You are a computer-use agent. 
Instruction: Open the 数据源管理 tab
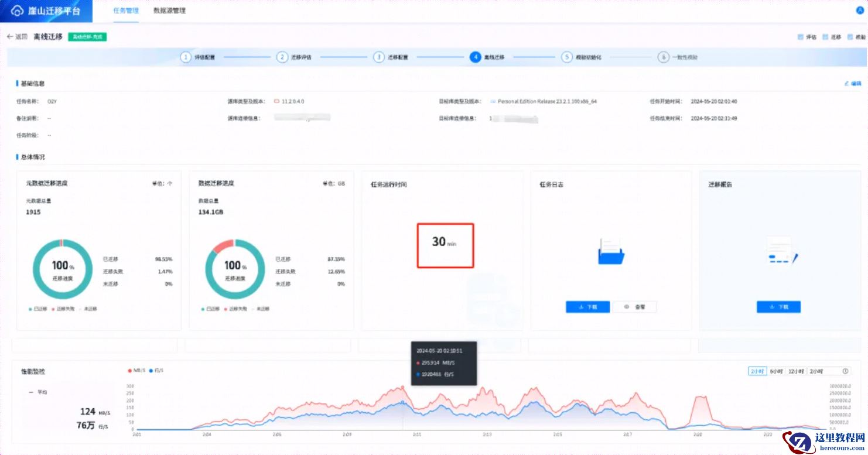(169, 11)
